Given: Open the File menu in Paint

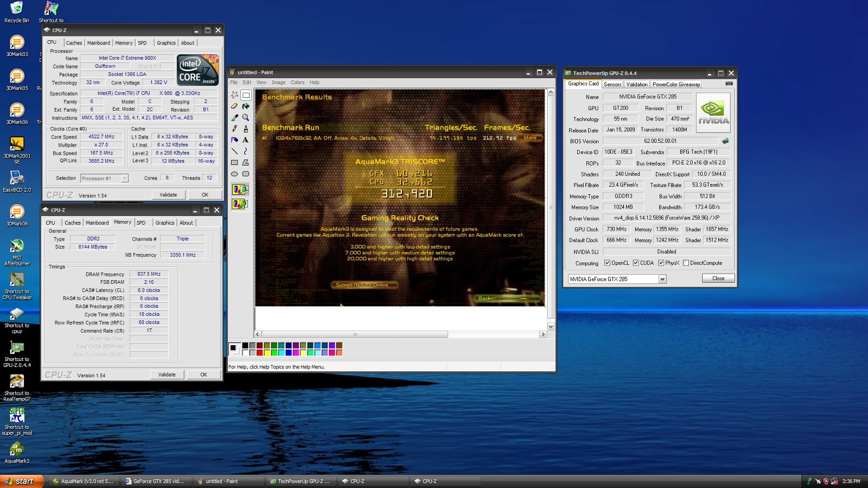Looking at the screenshot, I should click(234, 83).
